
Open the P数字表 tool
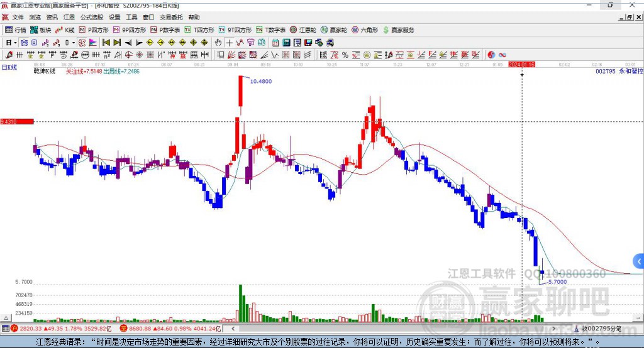[x=165, y=30]
